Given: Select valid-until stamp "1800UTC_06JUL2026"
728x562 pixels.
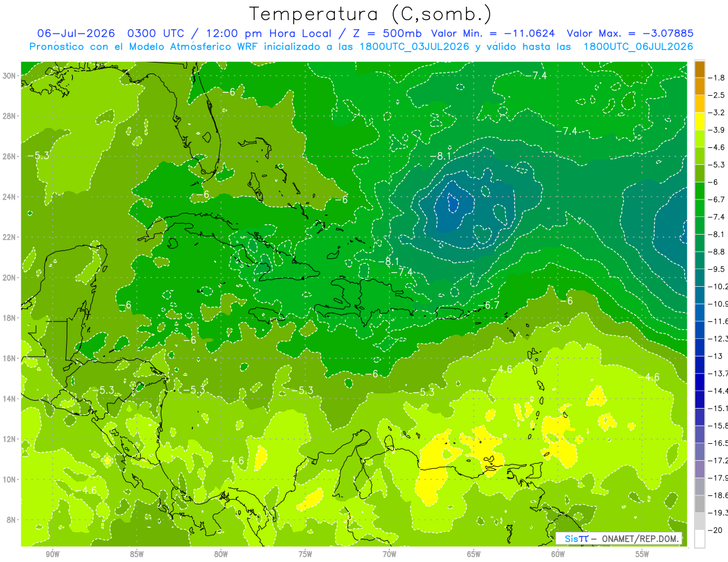Looking at the screenshot, I should (637, 47).
